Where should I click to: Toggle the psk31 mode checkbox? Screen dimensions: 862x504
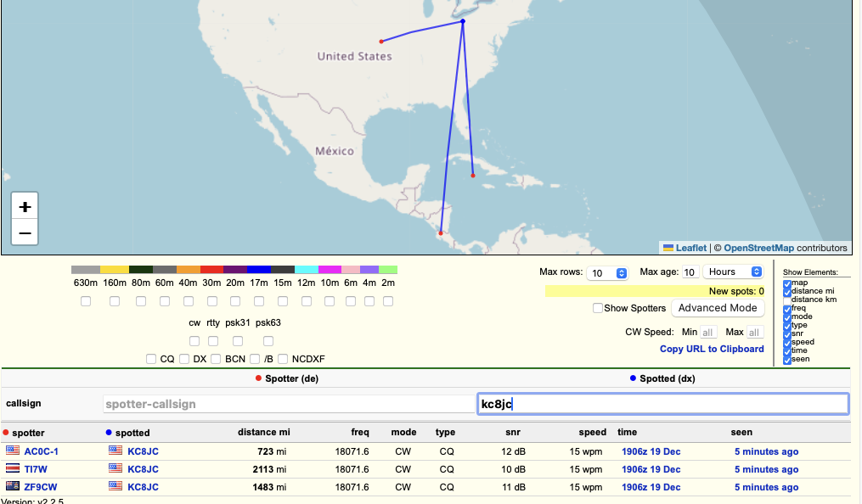pos(238,341)
